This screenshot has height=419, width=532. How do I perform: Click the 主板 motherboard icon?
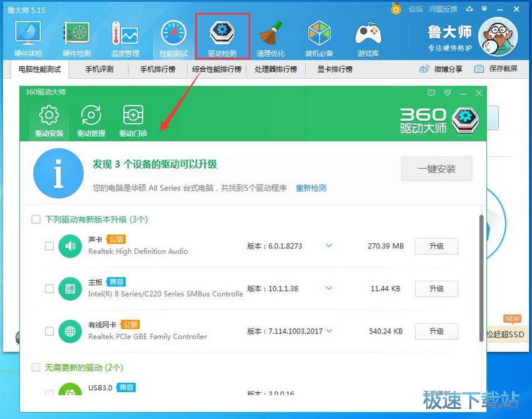tap(70, 289)
